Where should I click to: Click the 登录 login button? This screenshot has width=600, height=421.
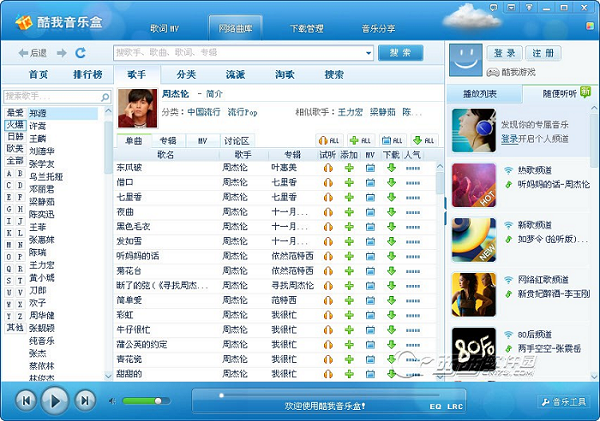pyautogui.click(x=505, y=53)
